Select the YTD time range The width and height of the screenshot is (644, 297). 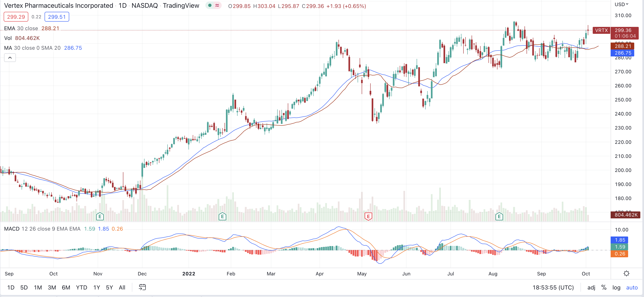(81, 287)
